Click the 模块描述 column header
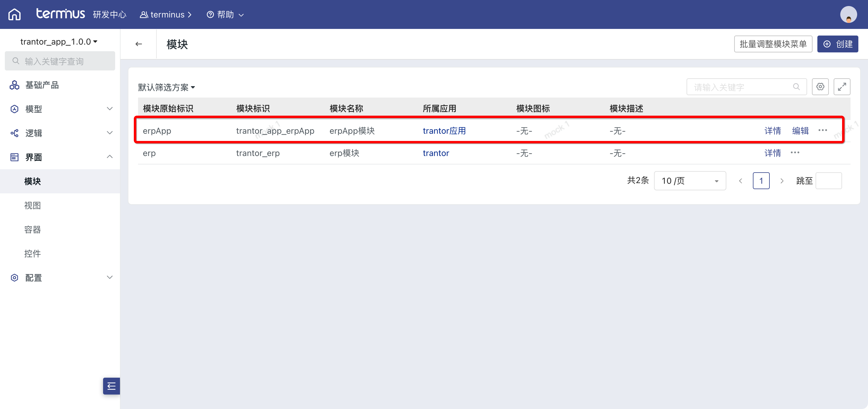868x409 pixels. pos(626,109)
